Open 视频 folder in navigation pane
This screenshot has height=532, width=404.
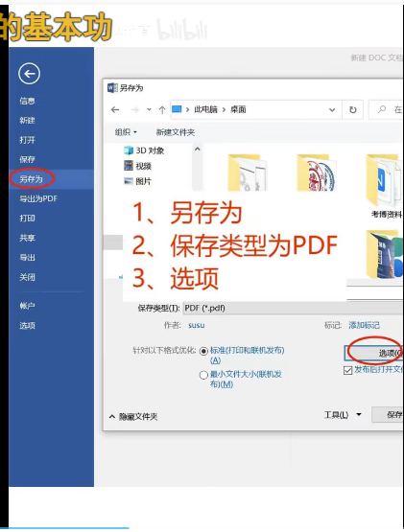pos(137,166)
